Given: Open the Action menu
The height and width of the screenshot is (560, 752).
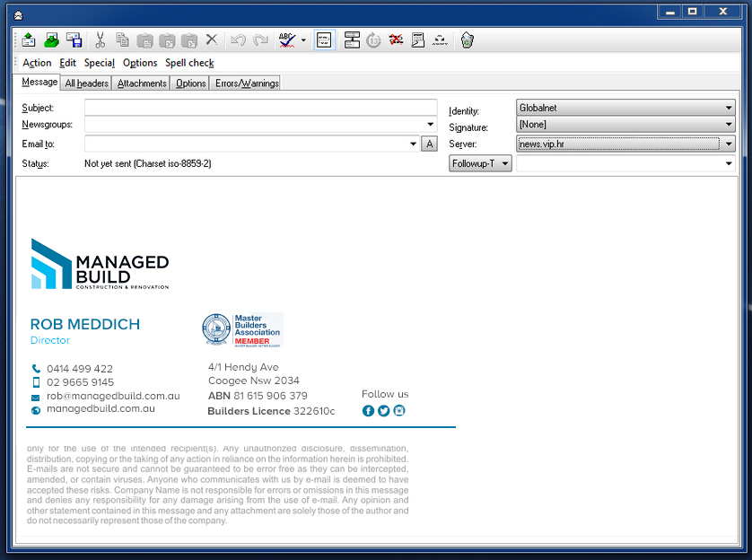Looking at the screenshot, I should 37,63.
